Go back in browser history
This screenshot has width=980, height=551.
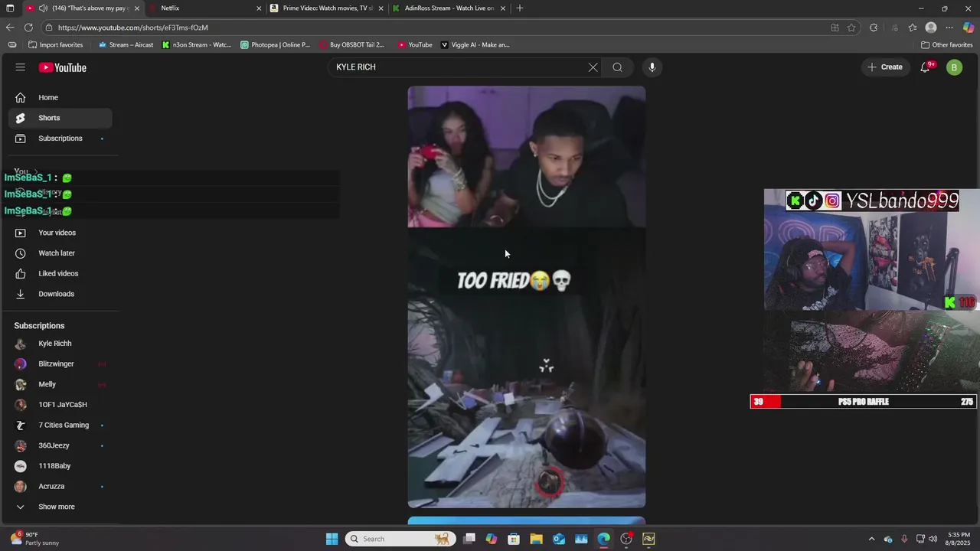pyautogui.click(x=10, y=28)
